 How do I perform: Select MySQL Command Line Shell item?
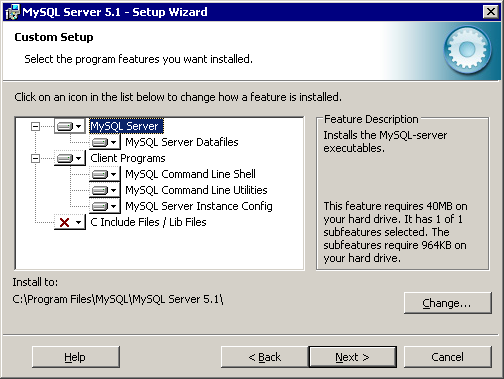[x=190, y=174]
